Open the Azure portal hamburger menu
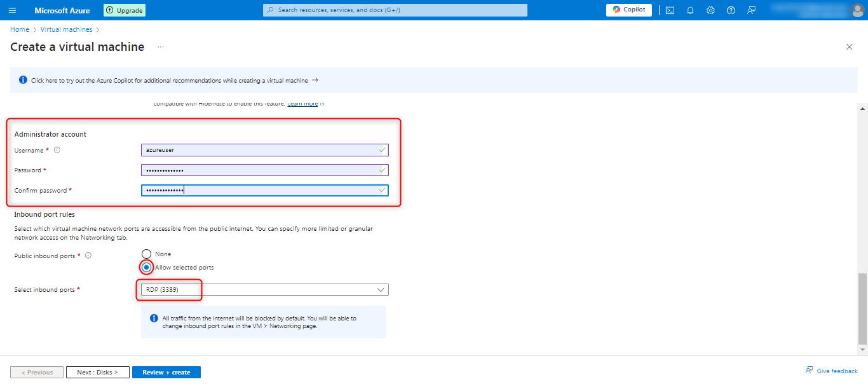 pyautogui.click(x=13, y=10)
